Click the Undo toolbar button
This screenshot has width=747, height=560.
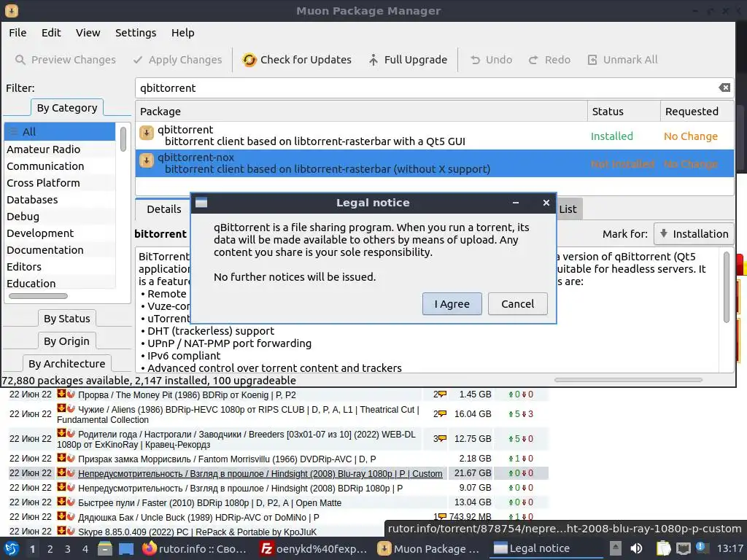[491, 60]
